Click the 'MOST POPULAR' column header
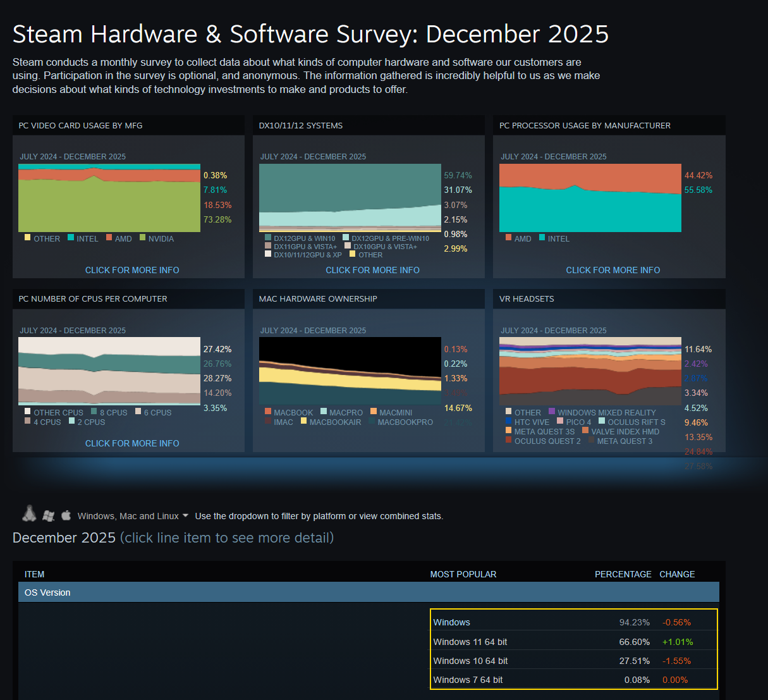 point(463,574)
